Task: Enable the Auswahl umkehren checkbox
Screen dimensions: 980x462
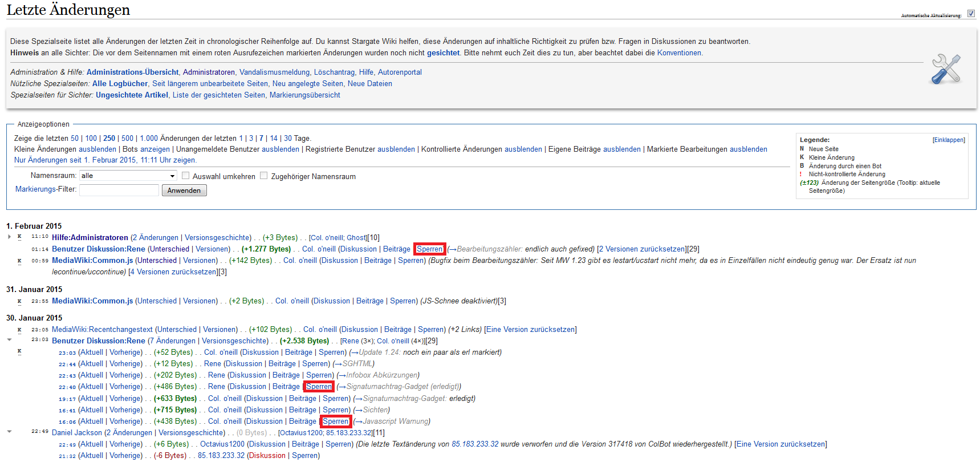Action: point(185,176)
